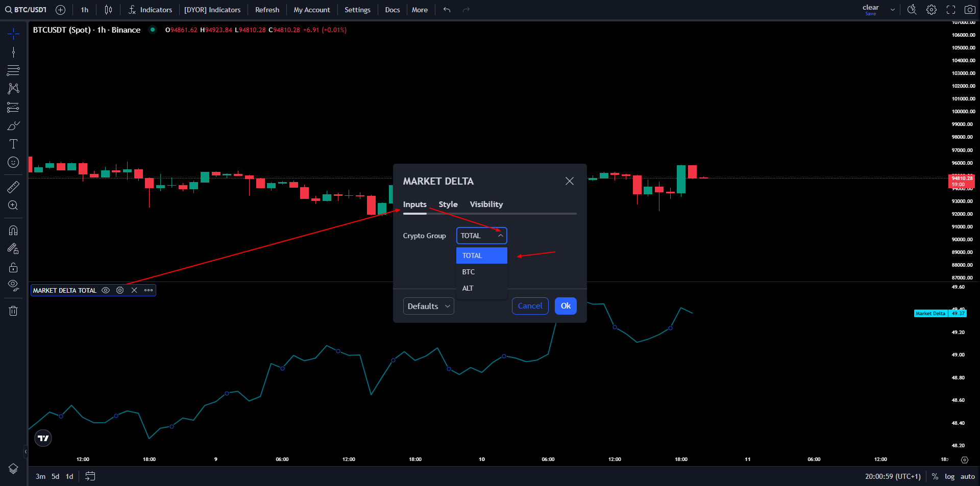Confirm dialog with Ok button
Image resolution: width=980 pixels, height=486 pixels.
566,306
